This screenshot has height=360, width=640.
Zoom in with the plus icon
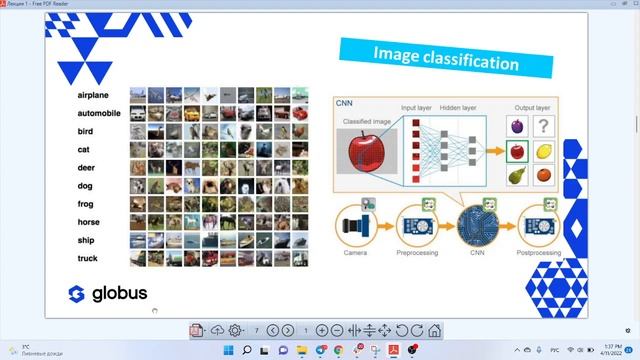322,330
